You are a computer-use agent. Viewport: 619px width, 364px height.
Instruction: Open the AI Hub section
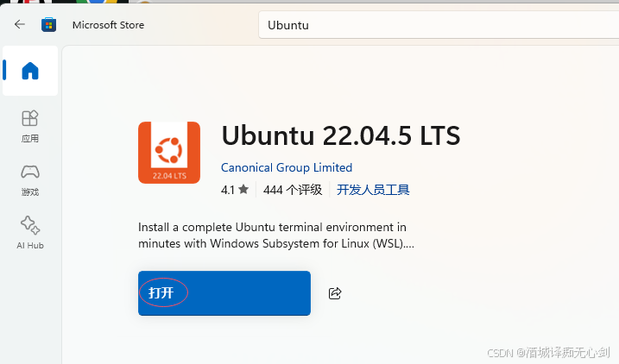point(30,233)
